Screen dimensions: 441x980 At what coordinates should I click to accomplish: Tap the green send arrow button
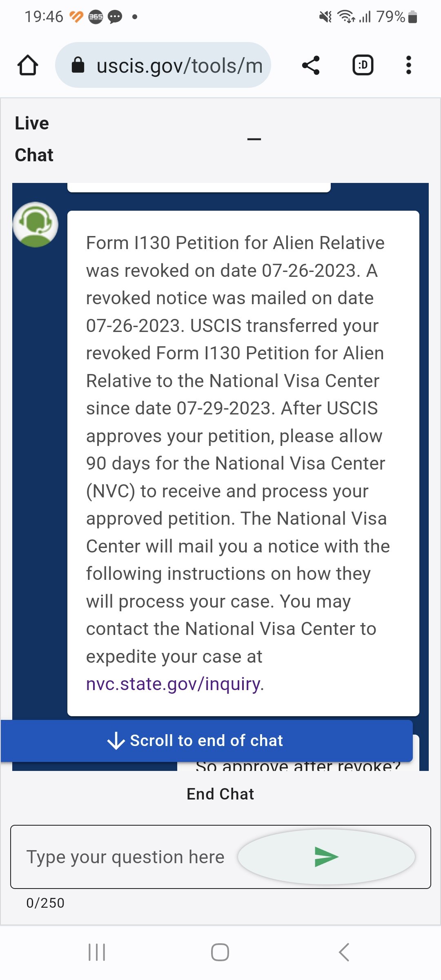[x=326, y=857]
